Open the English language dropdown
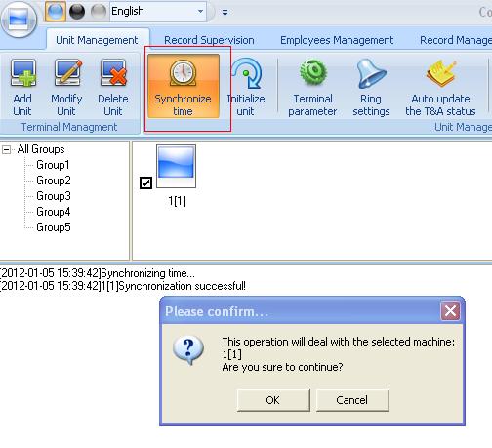492x448 pixels. click(x=158, y=12)
